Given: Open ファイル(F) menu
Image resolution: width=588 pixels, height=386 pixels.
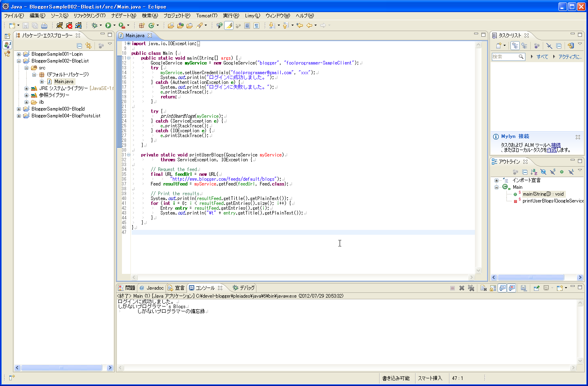Looking at the screenshot, I should (14, 16).
